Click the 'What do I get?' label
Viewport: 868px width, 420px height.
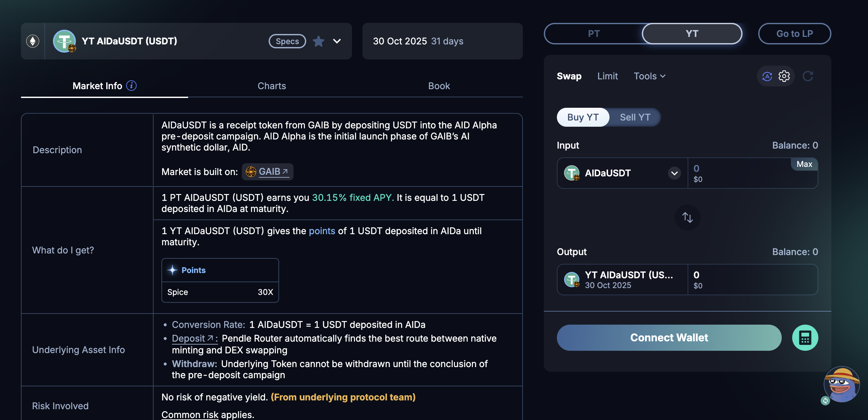pyautogui.click(x=63, y=250)
